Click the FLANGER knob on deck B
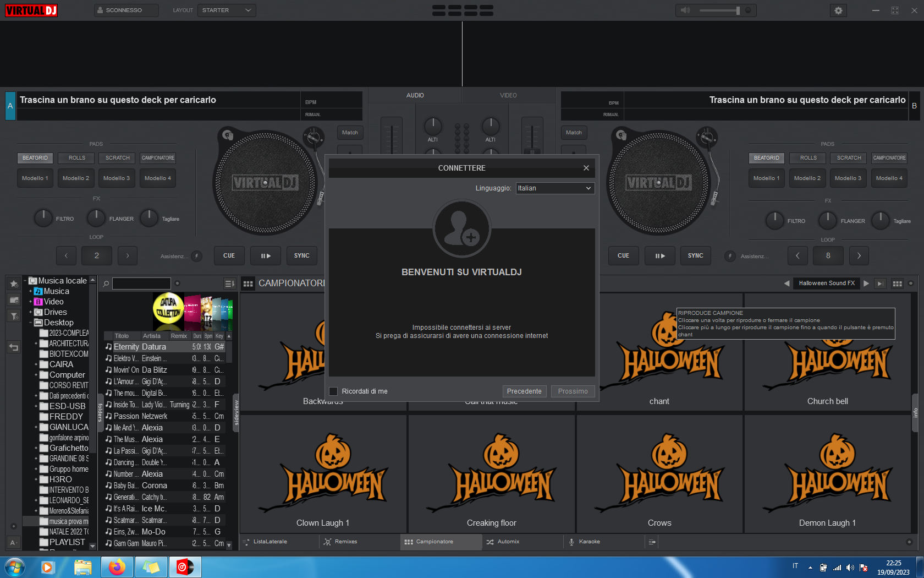 tap(827, 220)
